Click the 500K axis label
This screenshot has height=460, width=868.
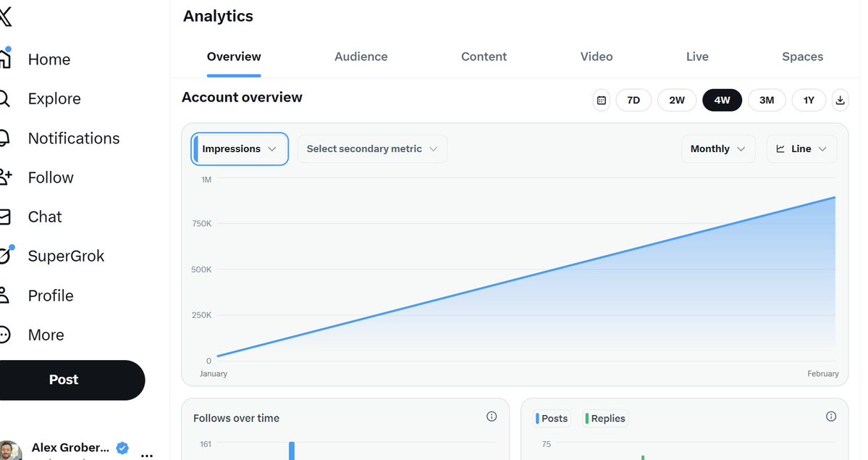pyautogui.click(x=201, y=269)
